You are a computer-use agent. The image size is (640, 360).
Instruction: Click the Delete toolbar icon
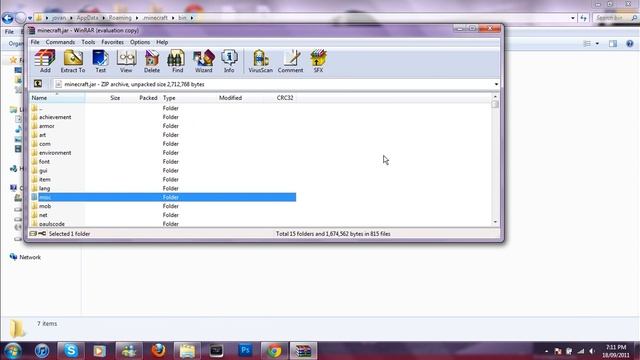point(152,61)
